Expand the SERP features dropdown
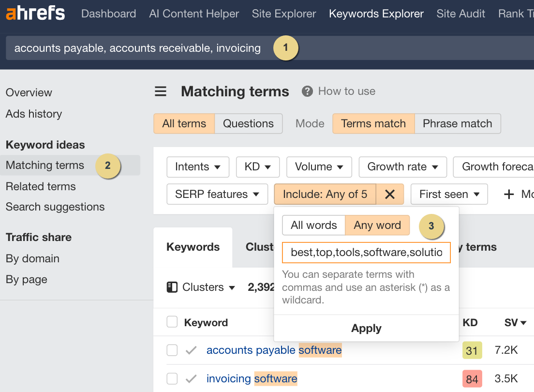This screenshot has width=534, height=392. pyautogui.click(x=217, y=194)
